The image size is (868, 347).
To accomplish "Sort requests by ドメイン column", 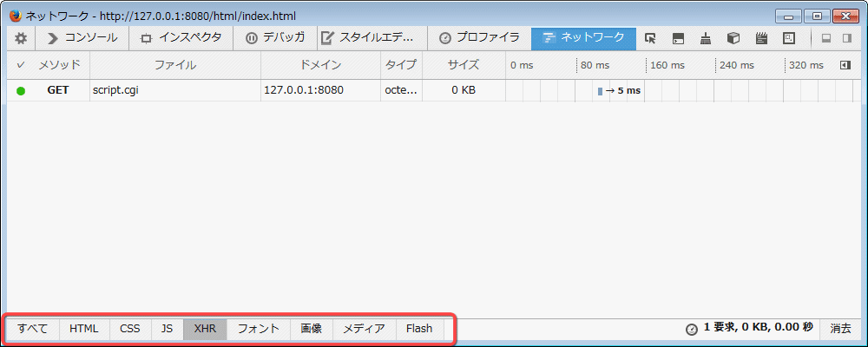I will point(320,65).
